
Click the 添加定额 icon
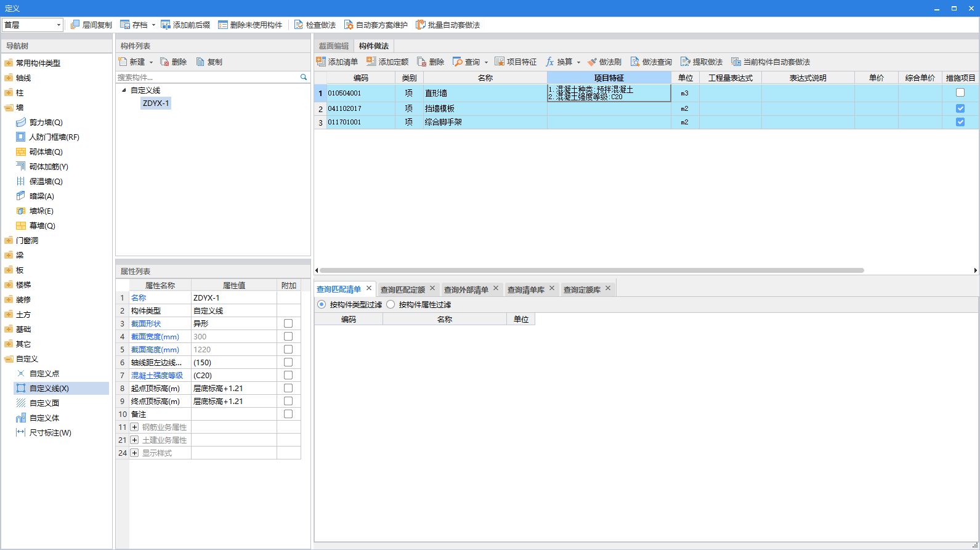(x=371, y=62)
